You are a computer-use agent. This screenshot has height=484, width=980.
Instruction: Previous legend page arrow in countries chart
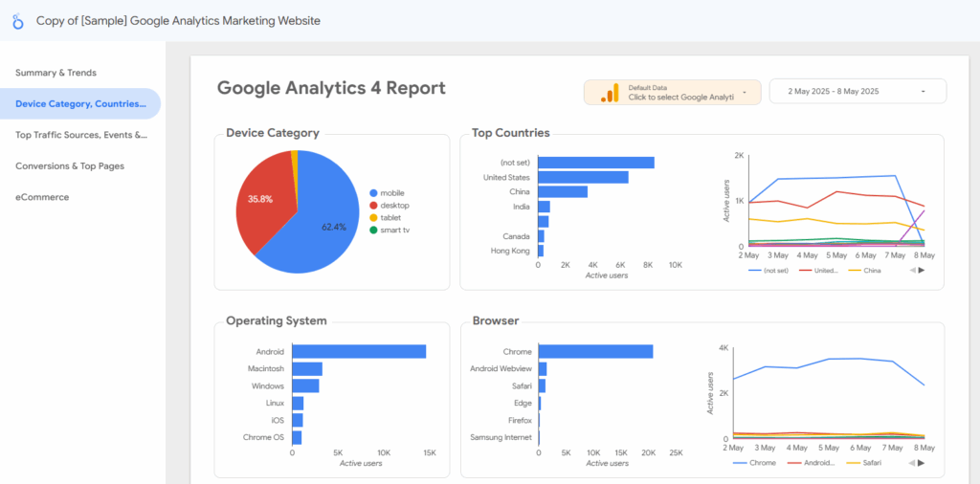click(x=912, y=271)
